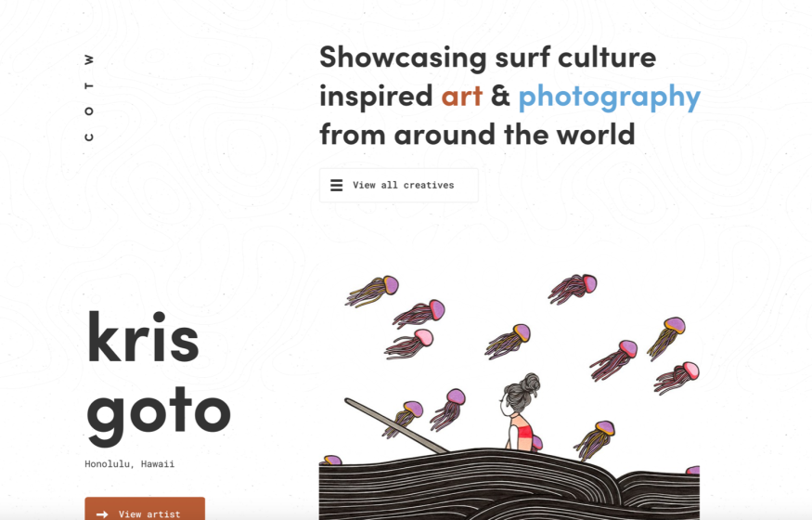Click the girl with hair bun in artwork
Viewport: 812px width, 520px height.
(x=521, y=412)
